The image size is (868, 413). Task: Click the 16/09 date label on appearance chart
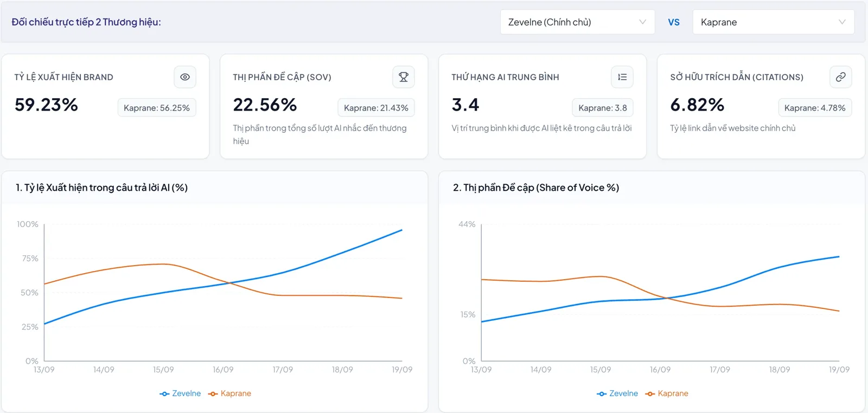click(223, 370)
